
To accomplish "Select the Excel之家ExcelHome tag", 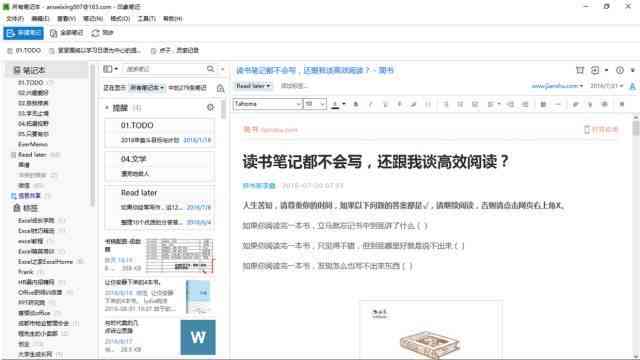I will [x=45, y=262].
